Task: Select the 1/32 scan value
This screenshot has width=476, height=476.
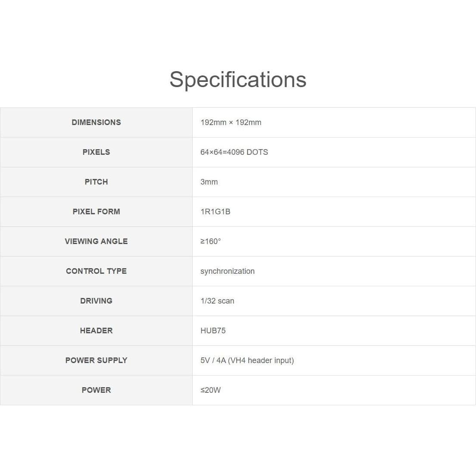Action: [x=217, y=301]
